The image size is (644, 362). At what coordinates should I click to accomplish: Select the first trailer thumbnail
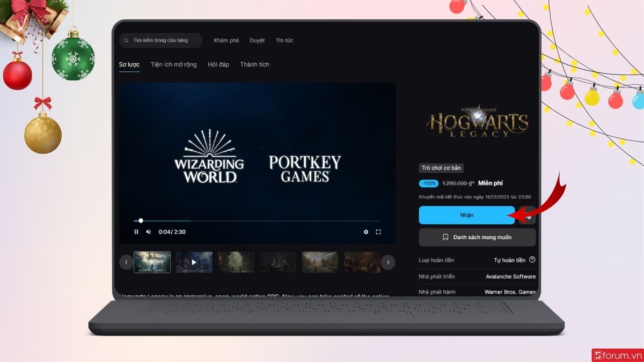coord(152,262)
